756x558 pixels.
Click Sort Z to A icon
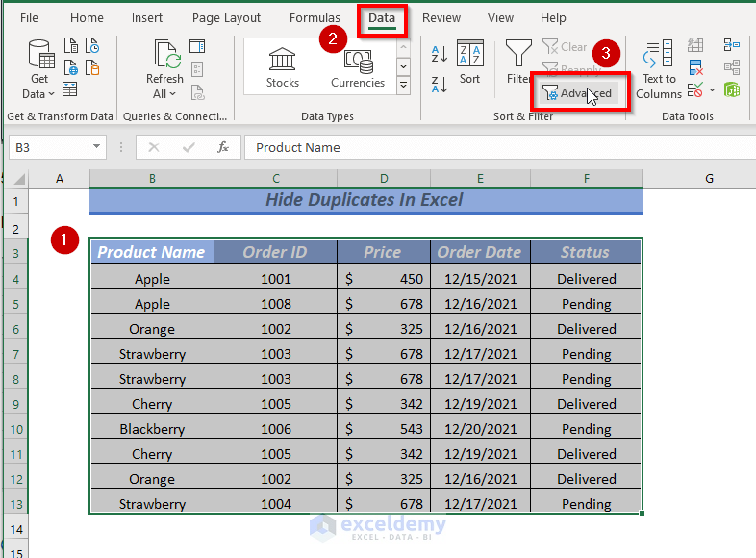[440, 84]
